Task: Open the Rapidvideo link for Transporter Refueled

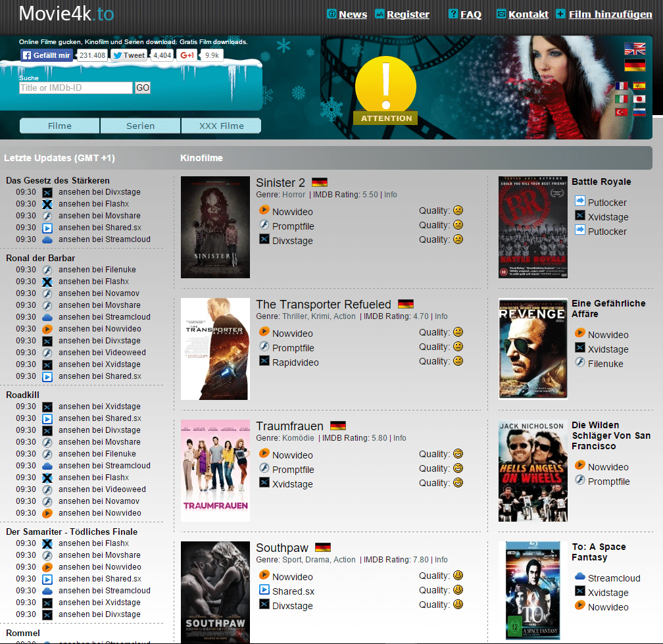Action: pos(295,362)
